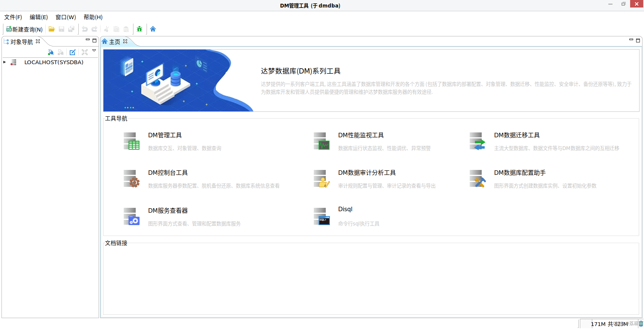
Task: Maximize the 对象导航 panel
Action: pyautogui.click(x=94, y=40)
